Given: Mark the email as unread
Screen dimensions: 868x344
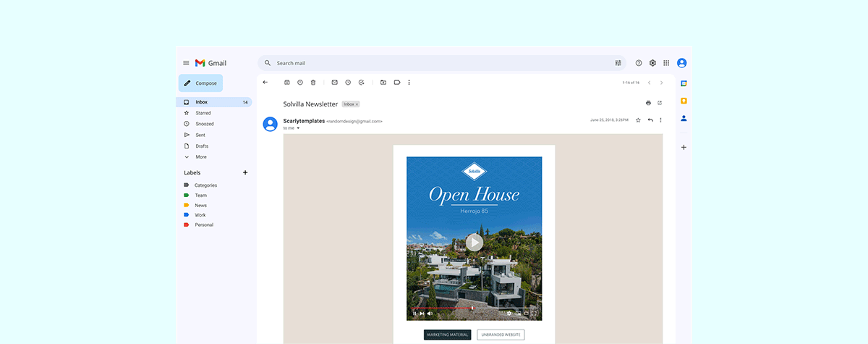Looking at the screenshot, I should (x=335, y=83).
